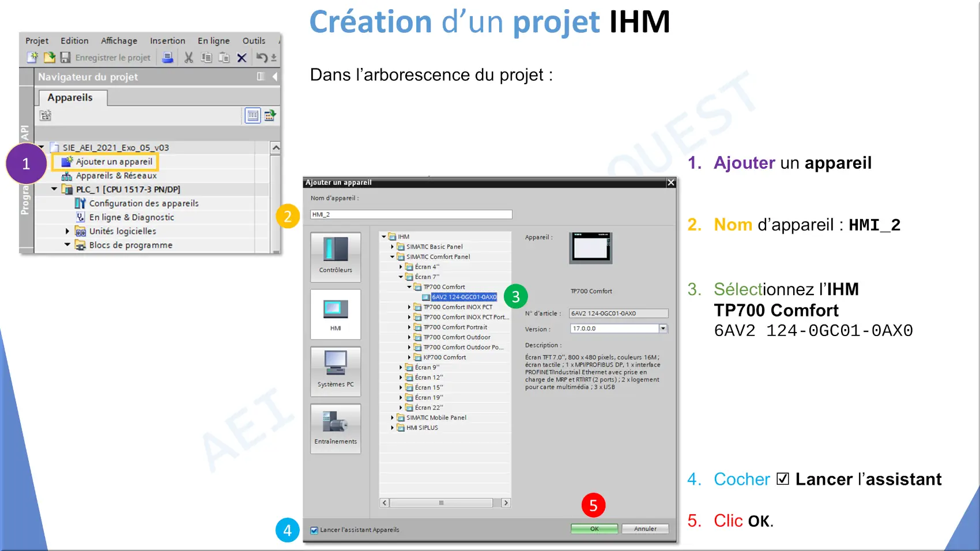Confirm with the green OK button
The width and height of the screenshot is (980, 551).
click(x=594, y=529)
